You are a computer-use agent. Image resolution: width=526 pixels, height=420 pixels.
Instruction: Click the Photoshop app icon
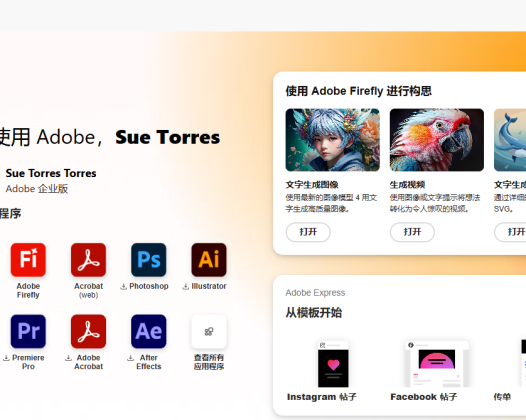149,260
